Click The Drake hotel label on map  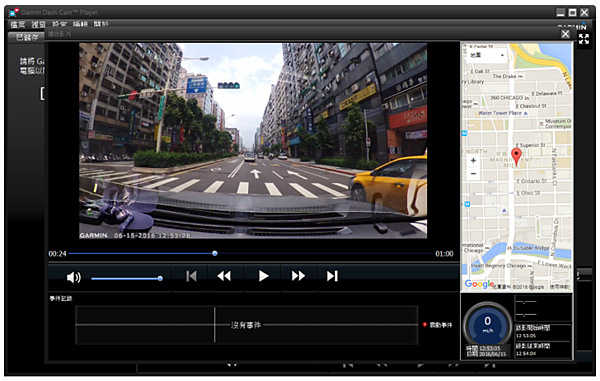[x=504, y=76]
